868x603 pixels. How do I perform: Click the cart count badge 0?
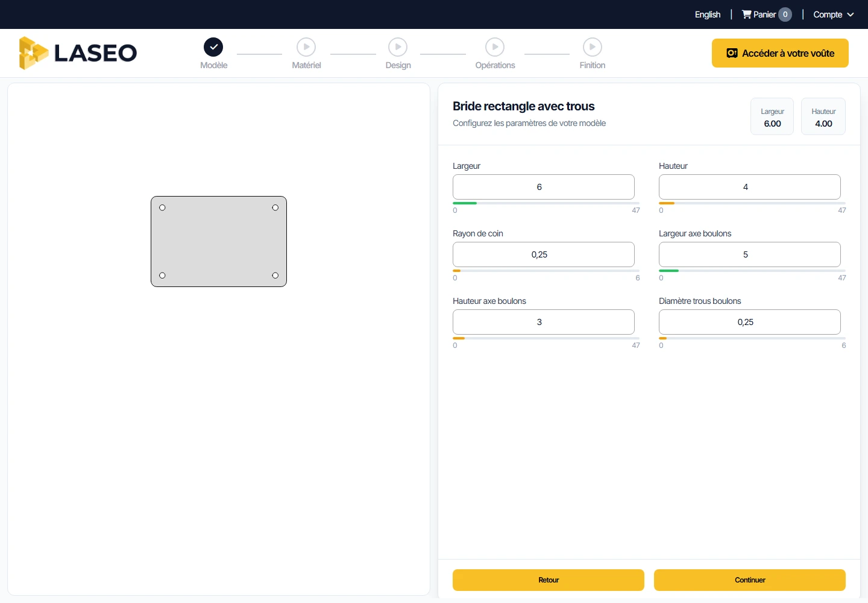pyautogui.click(x=785, y=14)
